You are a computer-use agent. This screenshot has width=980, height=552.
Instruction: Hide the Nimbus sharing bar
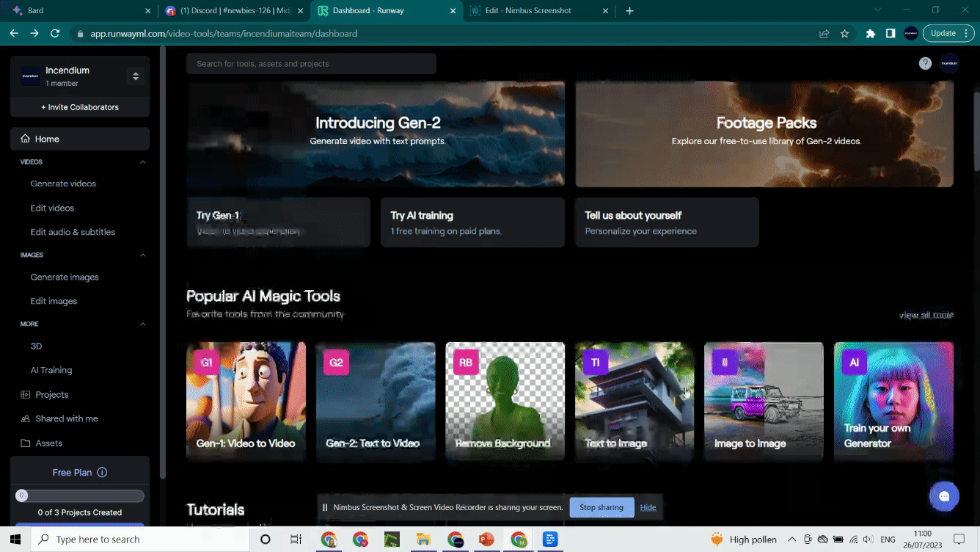648,507
